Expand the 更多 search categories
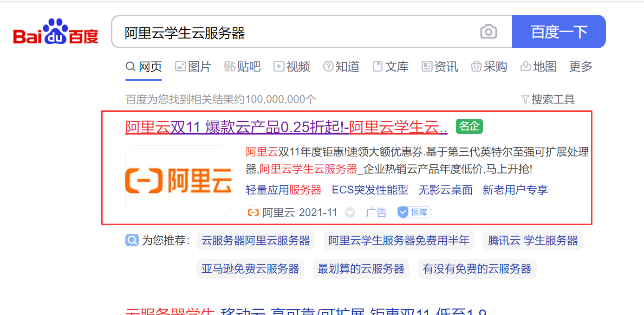The height and width of the screenshot is (315, 644). 581,67
